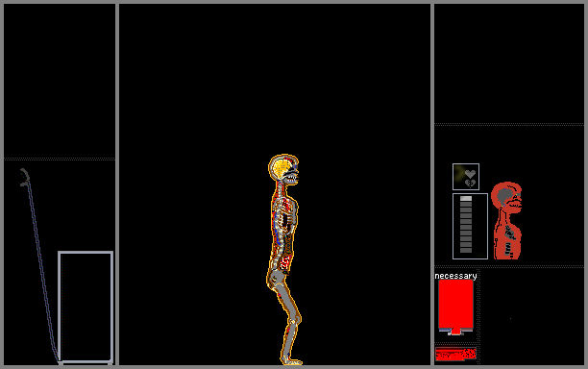Click the hook at the top of the pole
The width and height of the screenshot is (588, 369).
coord(25,177)
